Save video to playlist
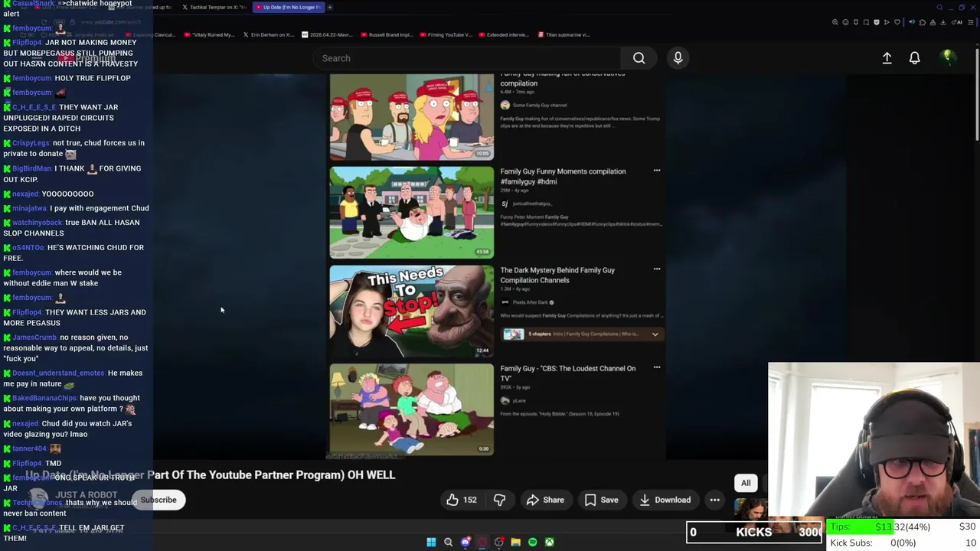Screen dimensions: 980x551 pyautogui.click(x=601, y=500)
